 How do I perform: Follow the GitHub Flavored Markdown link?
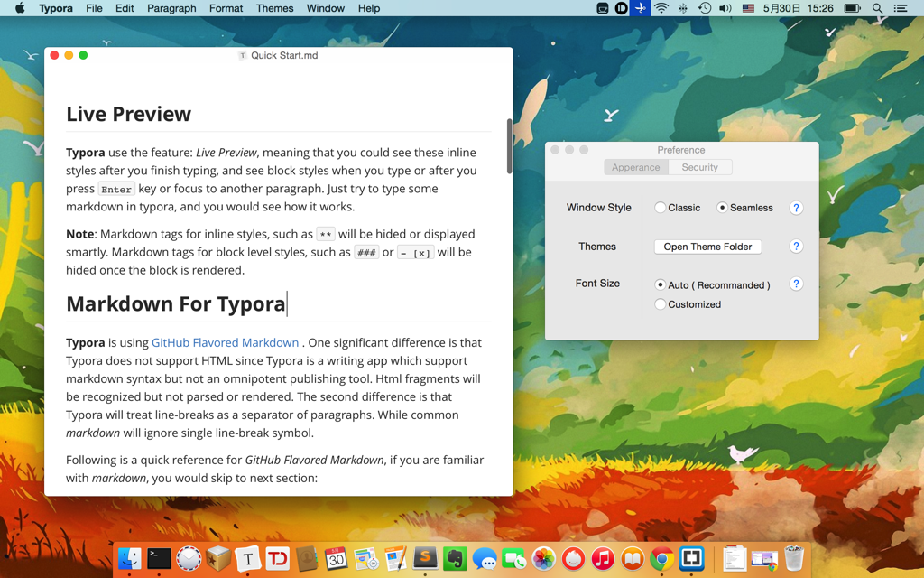coord(225,342)
